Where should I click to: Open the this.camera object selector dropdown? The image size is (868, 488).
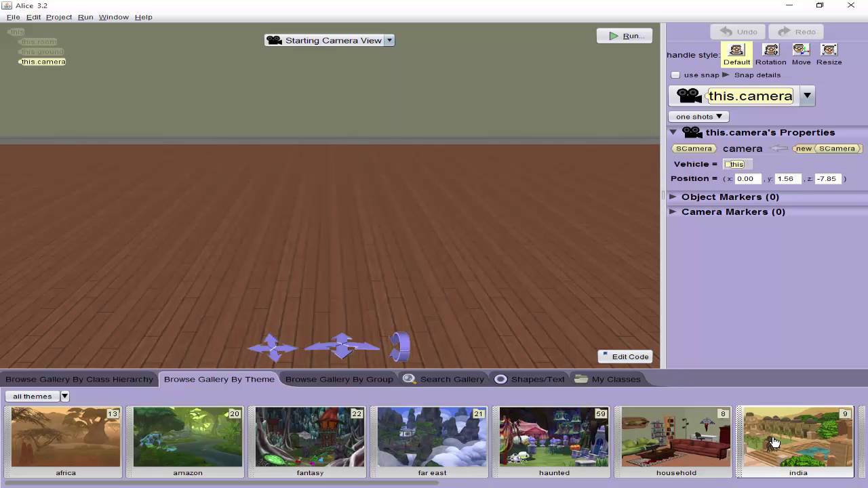point(807,96)
